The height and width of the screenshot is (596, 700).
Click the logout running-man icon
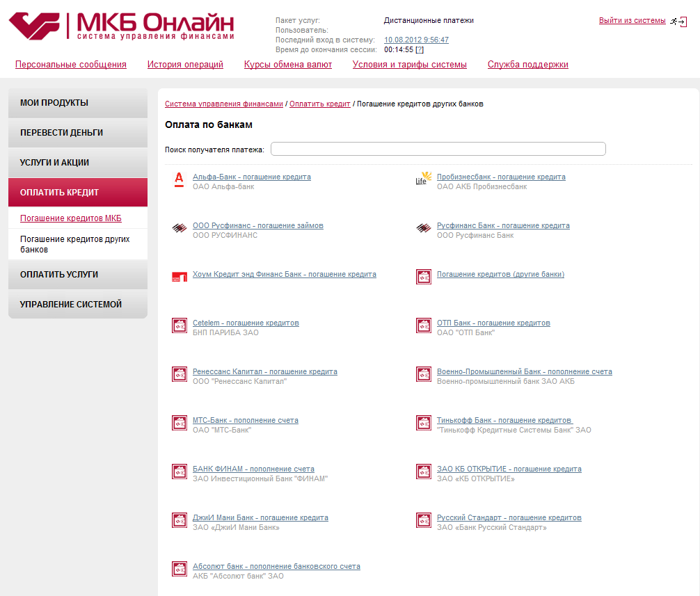tap(678, 21)
